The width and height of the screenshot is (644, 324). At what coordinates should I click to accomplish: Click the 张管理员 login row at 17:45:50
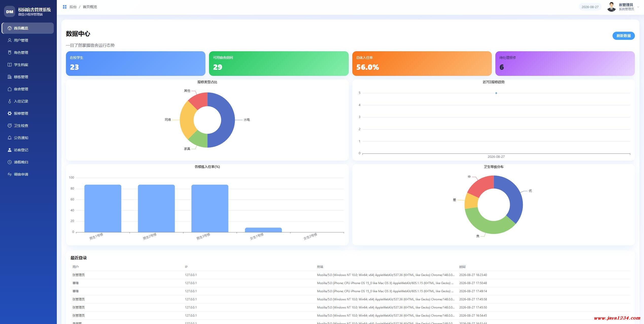pyautogui.click(x=350, y=307)
